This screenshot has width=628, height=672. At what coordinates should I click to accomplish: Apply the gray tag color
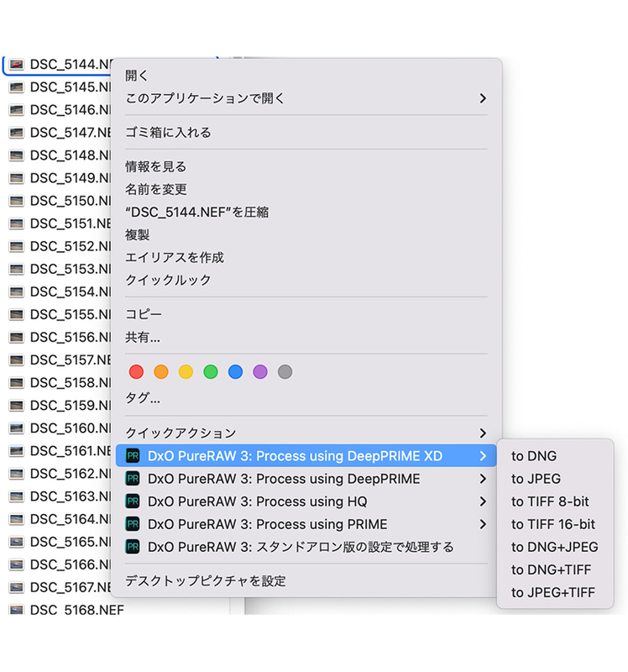(285, 371)
